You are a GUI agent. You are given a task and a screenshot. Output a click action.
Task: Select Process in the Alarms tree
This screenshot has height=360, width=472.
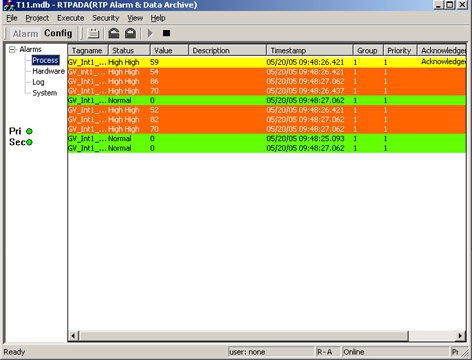[x=45, y=60]
